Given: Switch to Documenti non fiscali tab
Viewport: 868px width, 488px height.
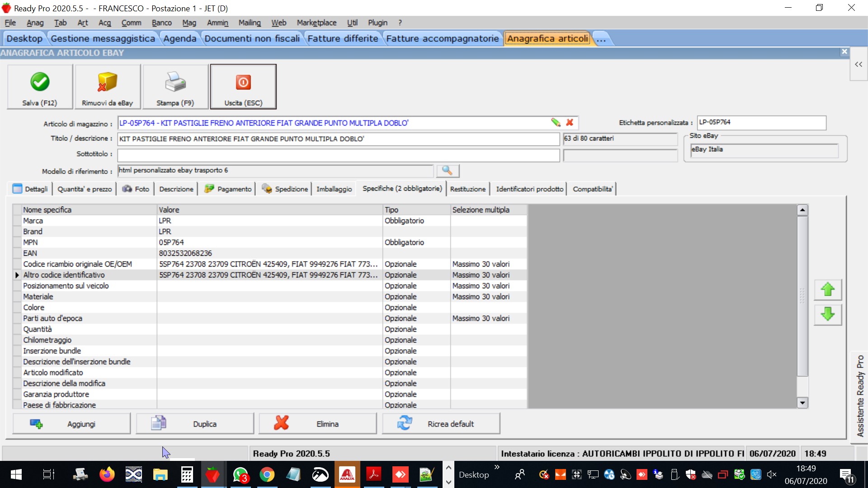Looking at the screenshot, I should point(252,38).
